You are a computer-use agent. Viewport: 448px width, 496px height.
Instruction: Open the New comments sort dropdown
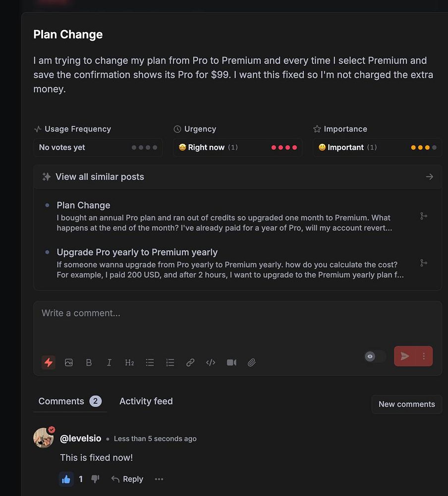[x=406, y=404]
